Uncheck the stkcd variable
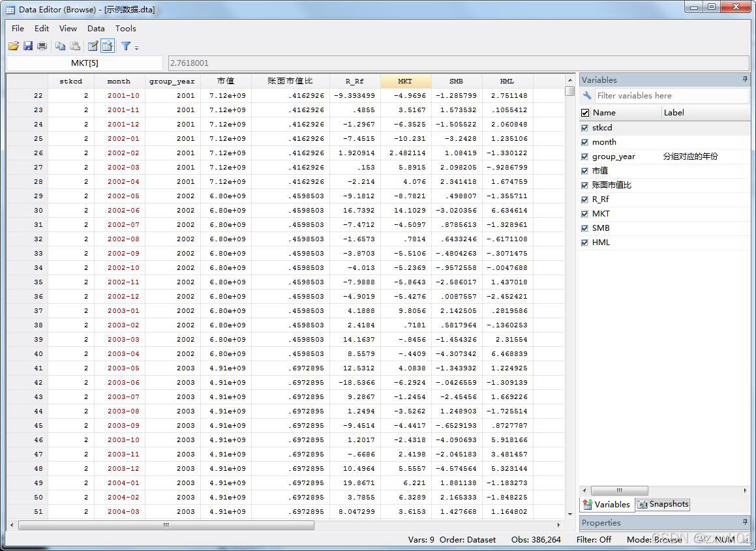Screen dimensions: 756x551 coord(584,128)
